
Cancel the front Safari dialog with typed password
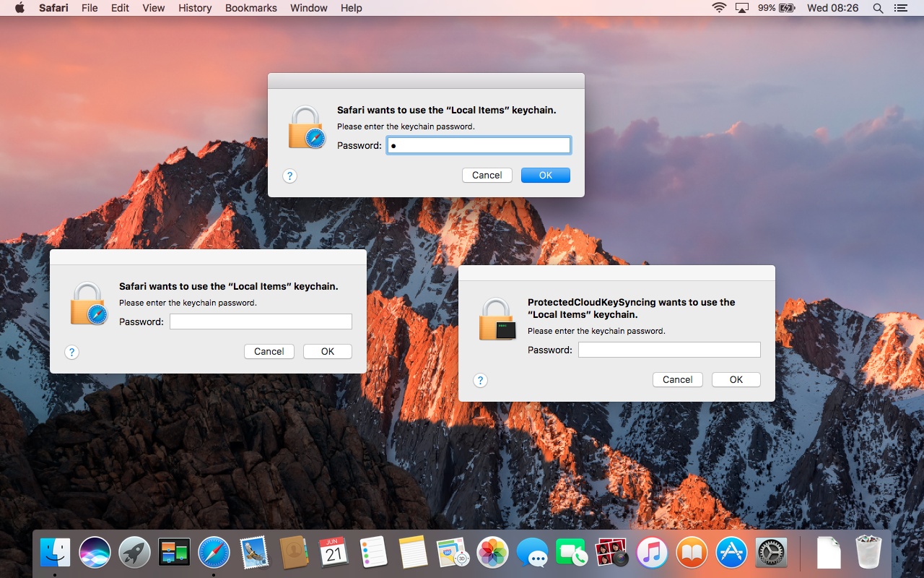coord(487,175)
